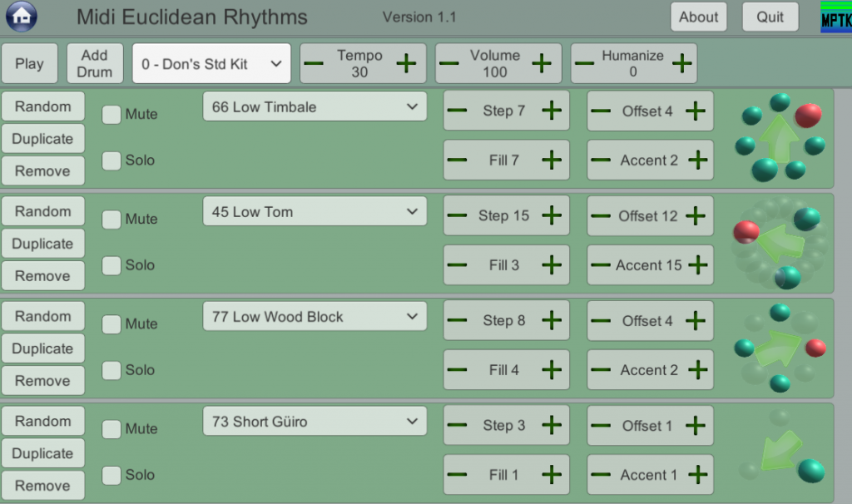
Task: Increase Step 15 on Low Tom
Action: pyautogui.click(x=552, y=215)
